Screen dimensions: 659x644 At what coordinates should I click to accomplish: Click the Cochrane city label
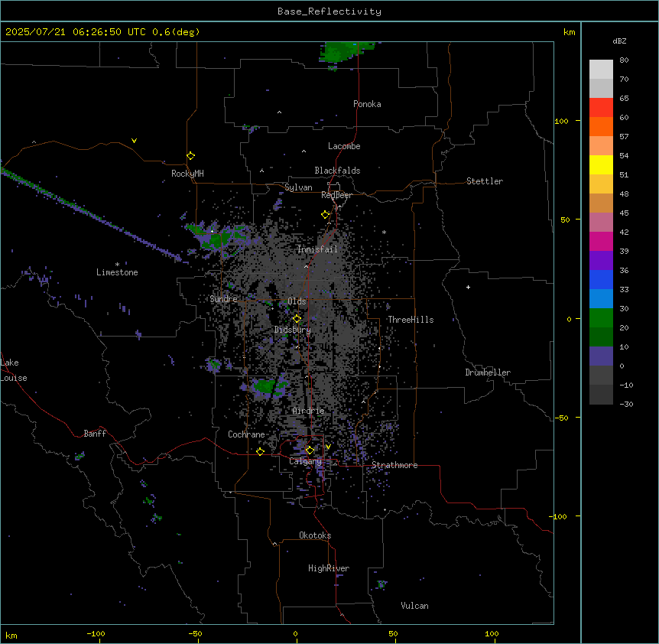[x=246, y=434]
